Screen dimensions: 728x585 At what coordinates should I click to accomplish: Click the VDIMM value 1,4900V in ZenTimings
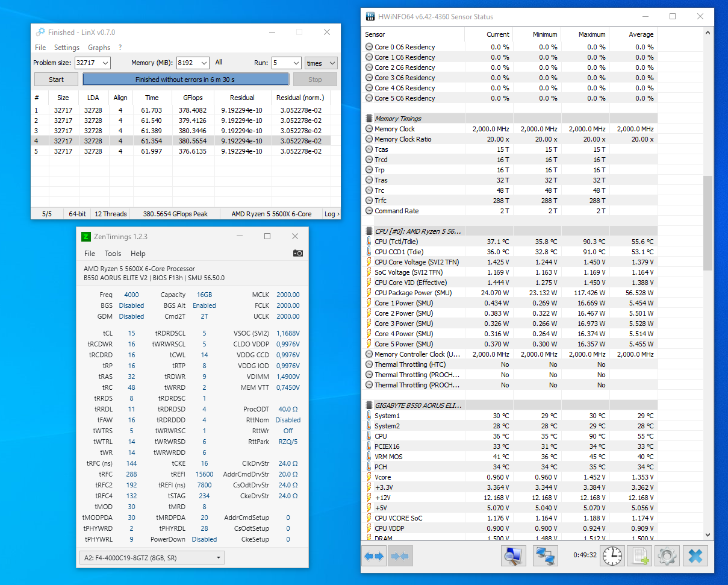[x=288, y=377]
